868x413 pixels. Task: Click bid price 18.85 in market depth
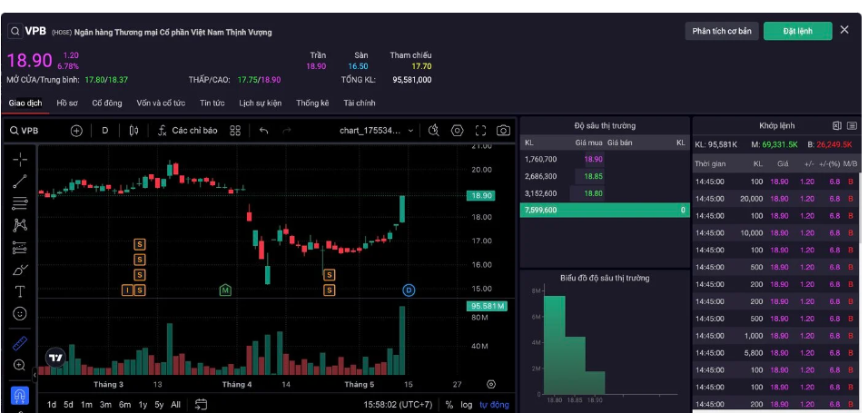594,176
